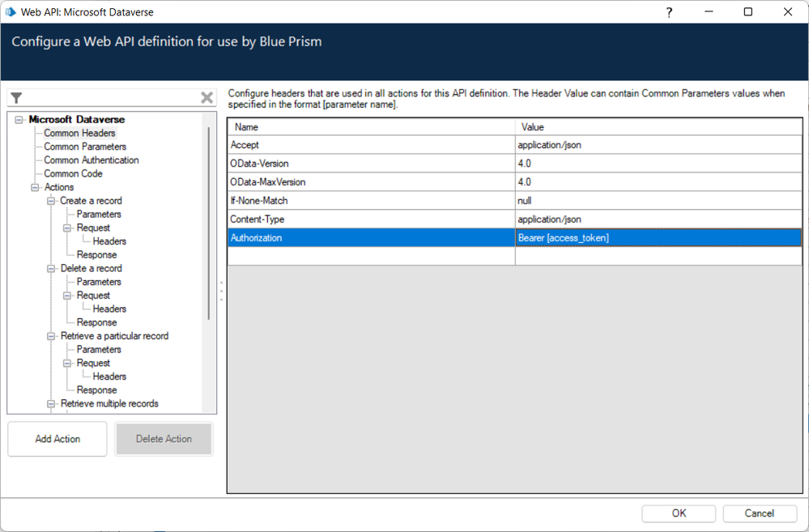Viewport: 809px width, 532px height.
Task: Click the tree filter search field
Action: [109, 98]
